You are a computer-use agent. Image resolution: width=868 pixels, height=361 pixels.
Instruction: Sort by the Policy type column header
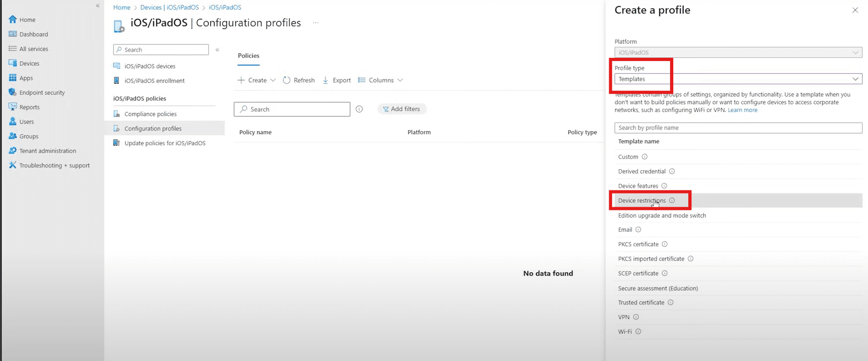[x=582, y=132]
